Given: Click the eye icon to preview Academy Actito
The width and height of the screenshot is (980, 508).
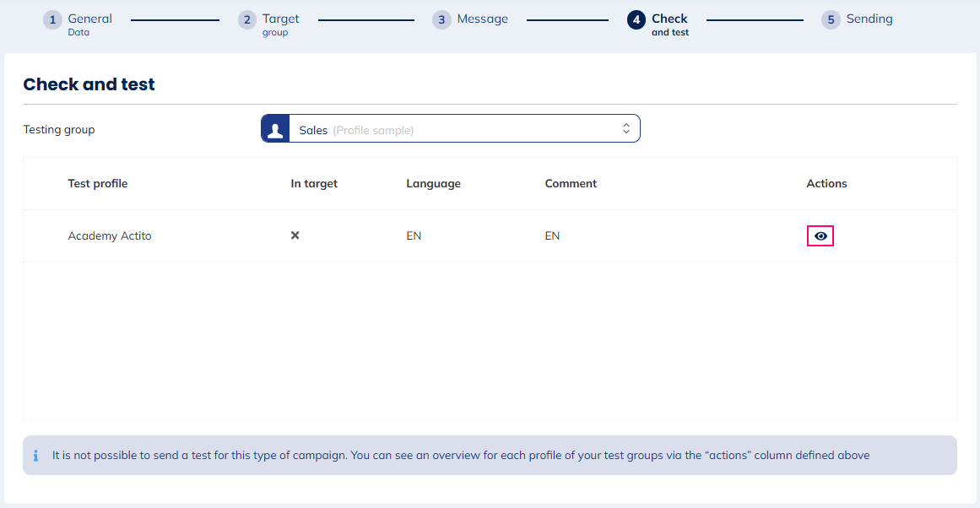Looking at the screenshot, I should tap(820, 236).
